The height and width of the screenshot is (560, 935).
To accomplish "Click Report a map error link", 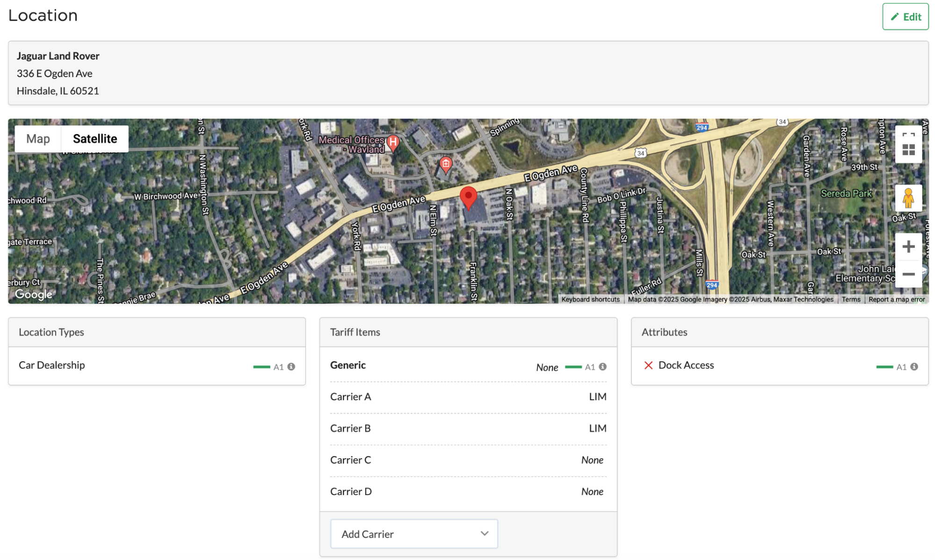I will 896,300.
